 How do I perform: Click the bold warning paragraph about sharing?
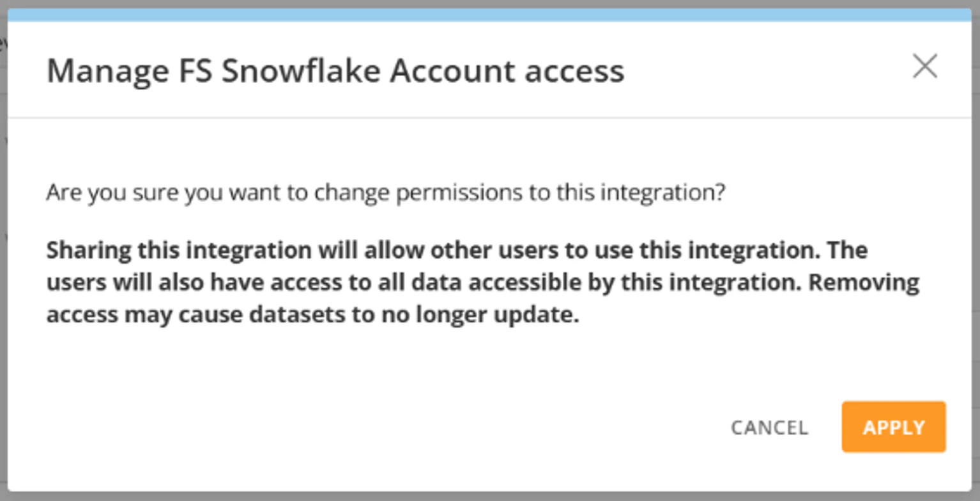coord(483,283)
